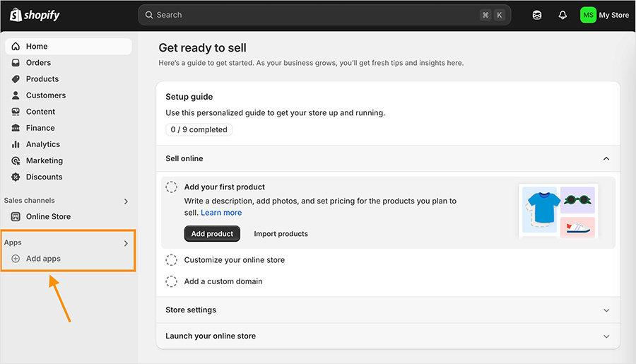Click the Discounts badge icon
Screen dimensions: 636x364
pyautogui.click(x=16, y=177)
